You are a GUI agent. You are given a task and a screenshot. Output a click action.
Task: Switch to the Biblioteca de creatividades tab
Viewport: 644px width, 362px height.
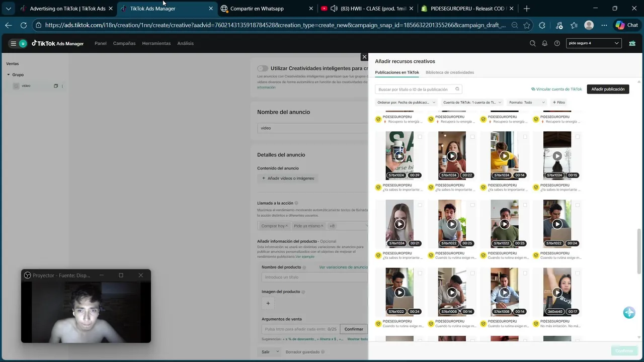point(450,72)
